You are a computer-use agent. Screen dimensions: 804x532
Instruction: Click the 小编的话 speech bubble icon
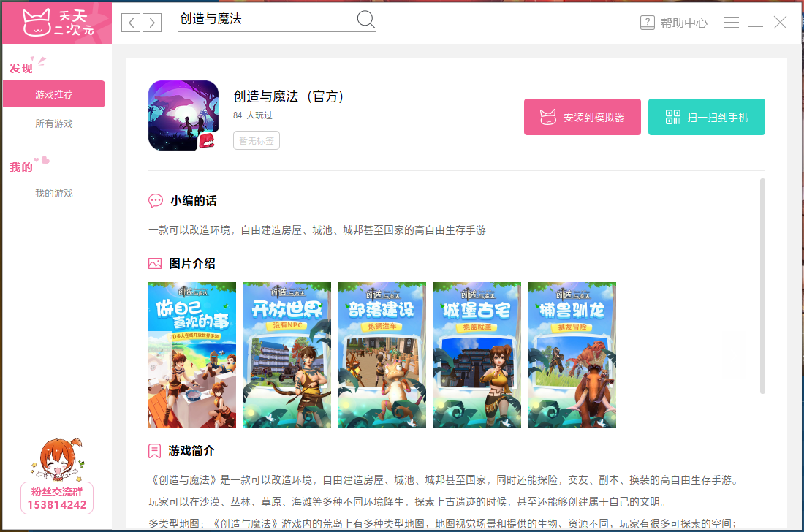[156, 201]
